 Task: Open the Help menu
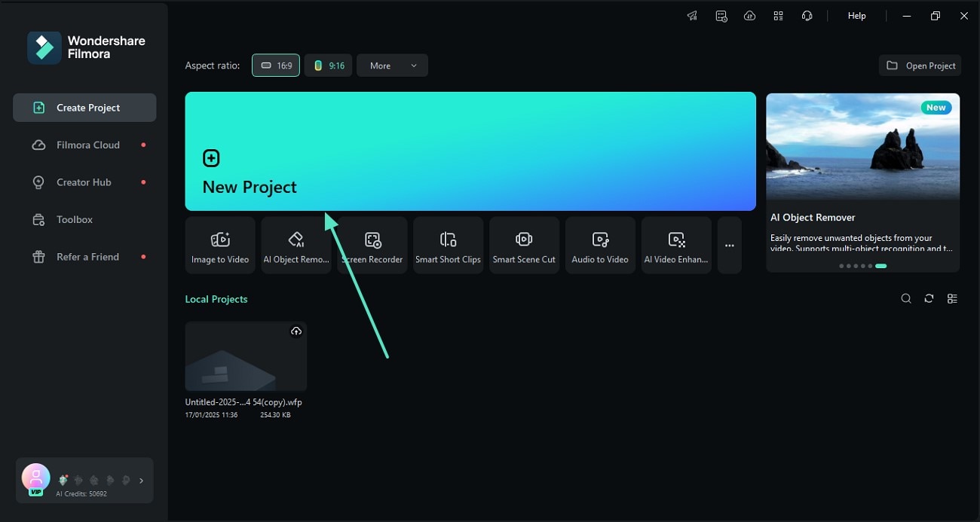(857, 16)
